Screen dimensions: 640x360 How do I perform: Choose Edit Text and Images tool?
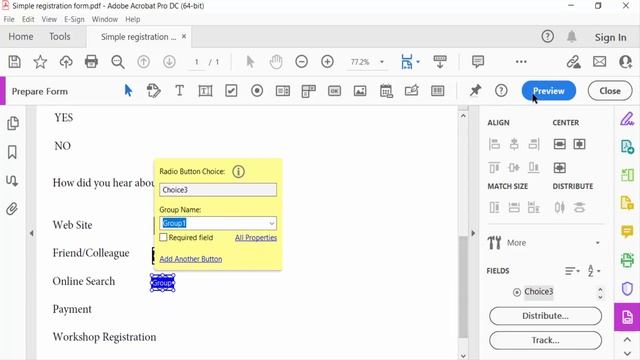tap(153, 91)
